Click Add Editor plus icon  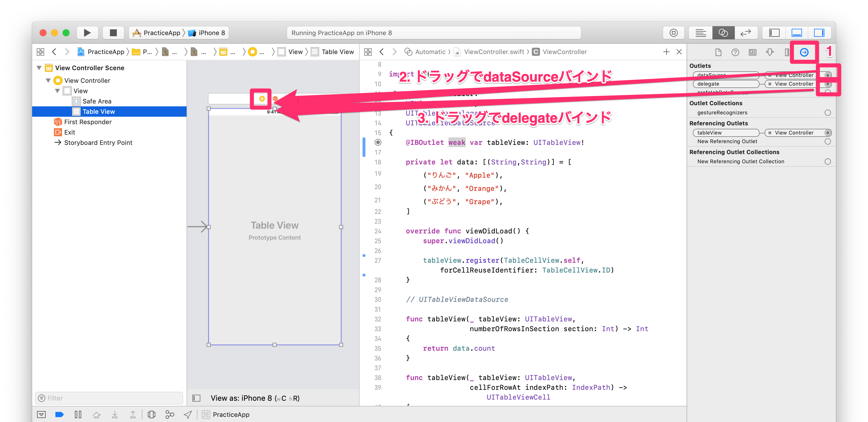[666, 52]
